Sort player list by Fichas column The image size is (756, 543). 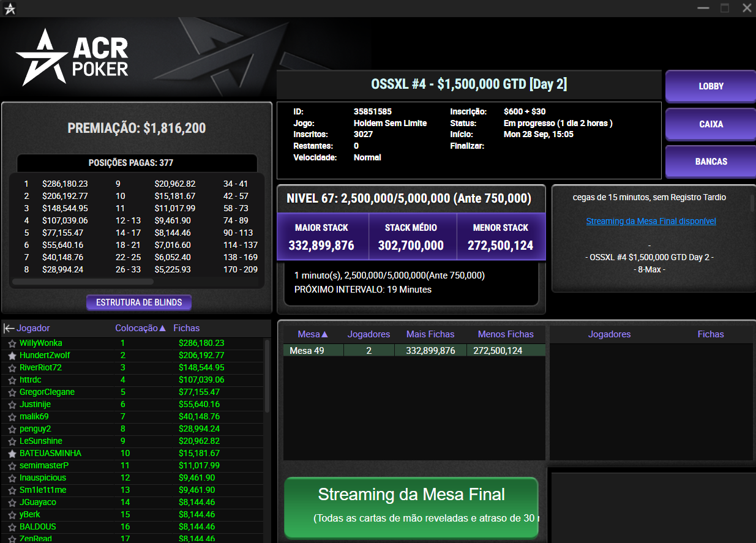pos(187,328)
